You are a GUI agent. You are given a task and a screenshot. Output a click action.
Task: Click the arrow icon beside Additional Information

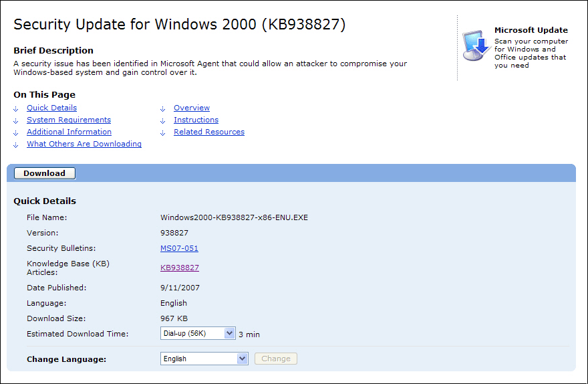[x=16, y=132]
